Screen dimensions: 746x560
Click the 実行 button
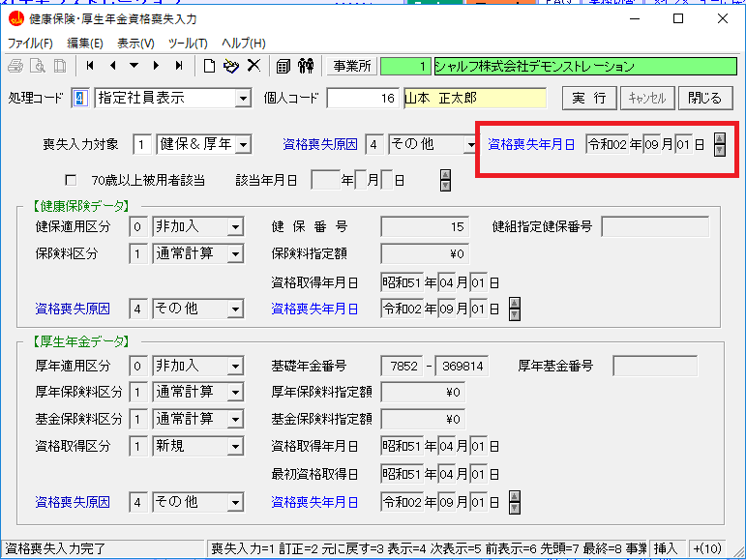pyautogui.click(x=588, y=98)
